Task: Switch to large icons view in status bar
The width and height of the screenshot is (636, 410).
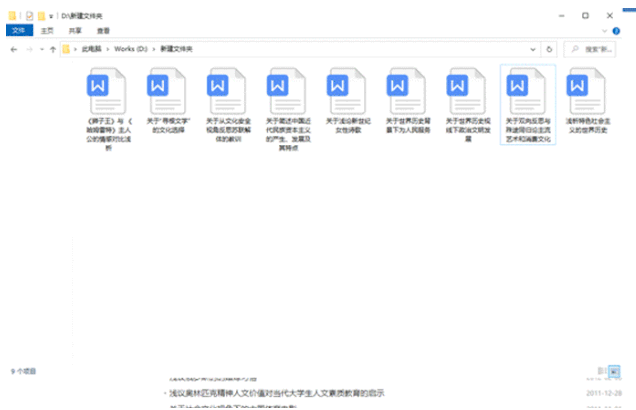Action: tap(614, 371)
